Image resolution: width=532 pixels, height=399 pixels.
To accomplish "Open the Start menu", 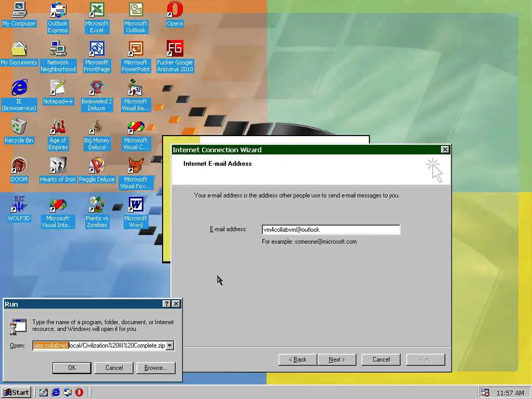I will 16,393.
